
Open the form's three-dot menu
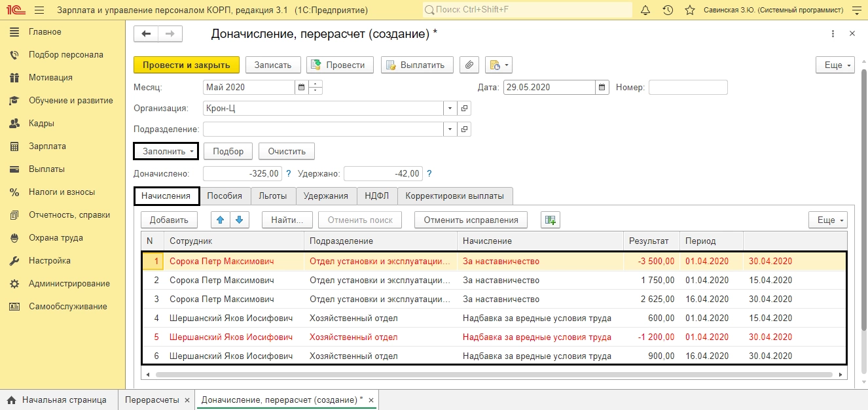833,34
